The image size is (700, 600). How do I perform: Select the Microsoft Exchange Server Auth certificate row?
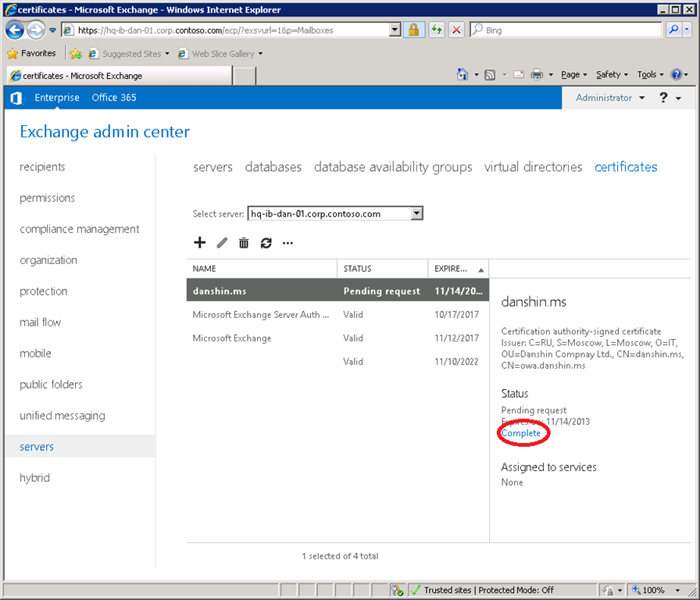coord(338,315)
